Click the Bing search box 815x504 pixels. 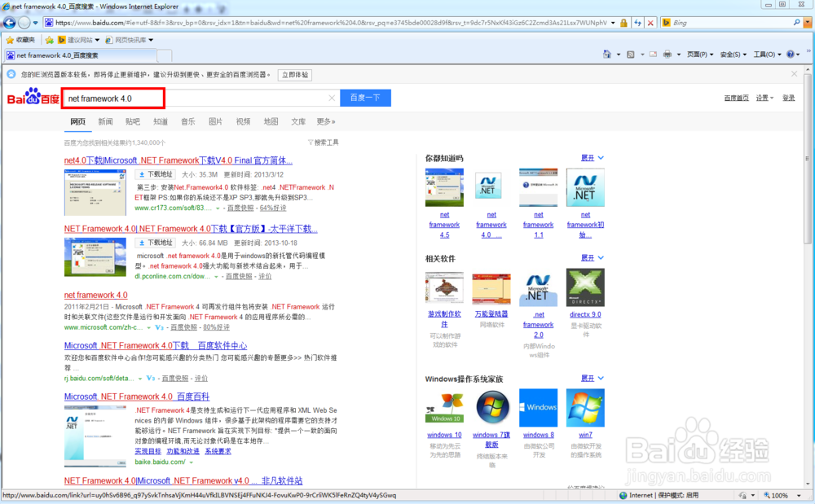coord(731,23)
